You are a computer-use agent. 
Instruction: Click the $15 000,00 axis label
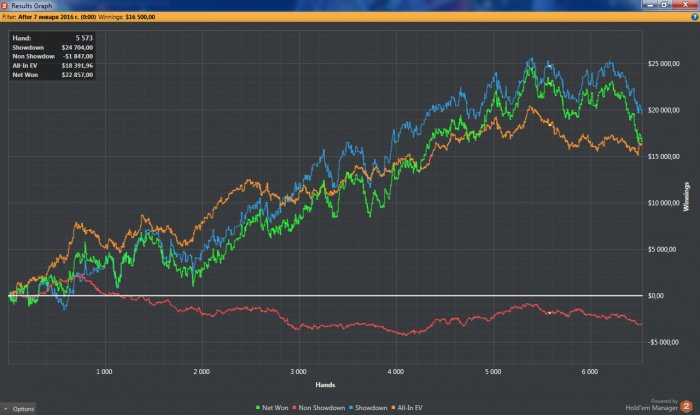pos(664,157)
